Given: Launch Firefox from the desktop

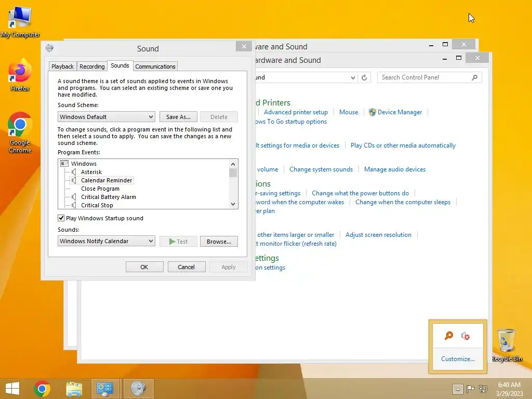Looking at the screenshot, I should [20, 75].
